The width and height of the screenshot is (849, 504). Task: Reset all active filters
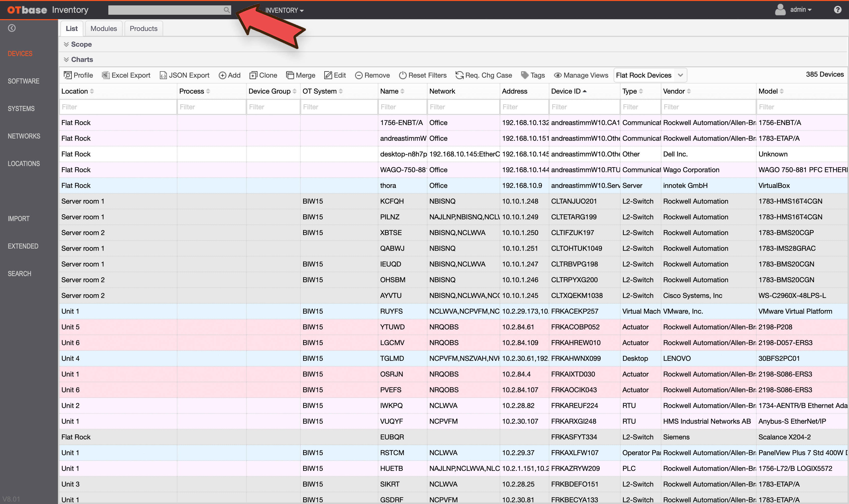[x=423, y=75]
